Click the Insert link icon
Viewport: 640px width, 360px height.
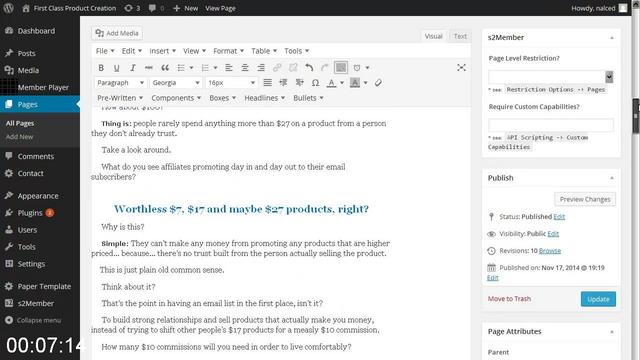point(277,68)
